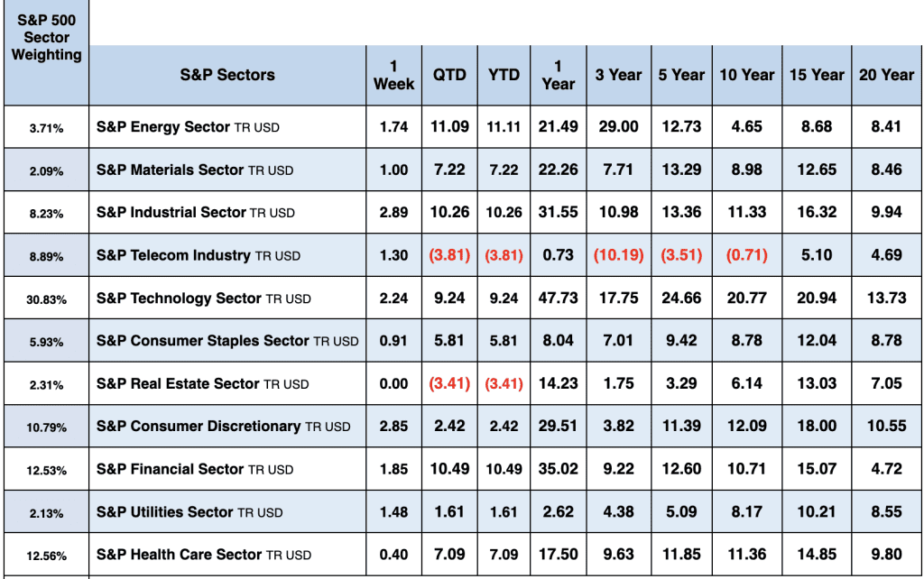
Task: Click Telecom's negative 3 Year value (10.19)
Action: 618,255
